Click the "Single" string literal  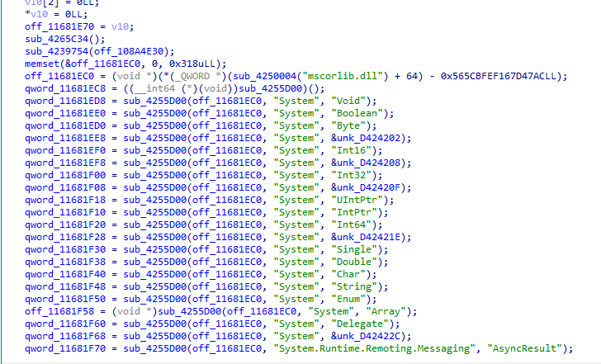[354, 249]
